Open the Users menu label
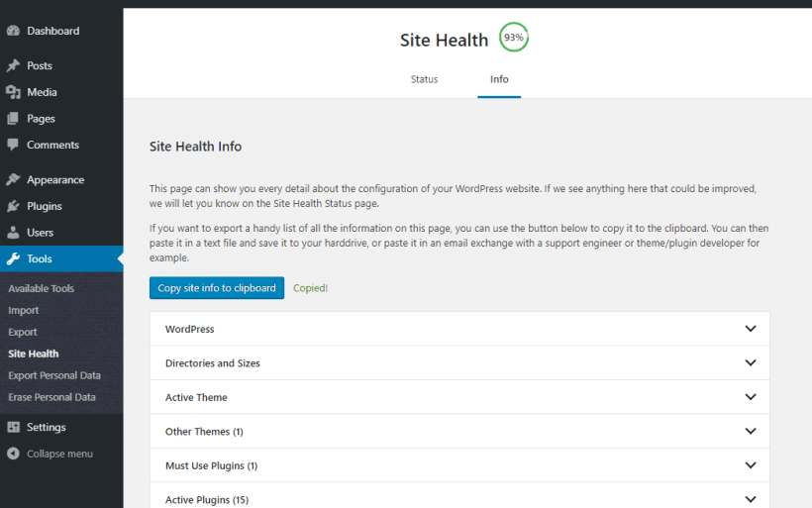The image size is (812, 508). coord(40,233)
